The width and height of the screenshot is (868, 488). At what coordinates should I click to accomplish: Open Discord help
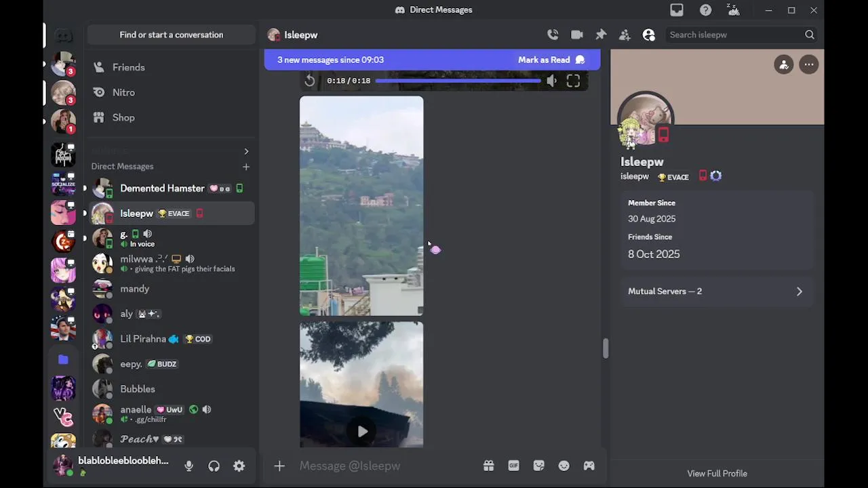[x=705, y=10]
